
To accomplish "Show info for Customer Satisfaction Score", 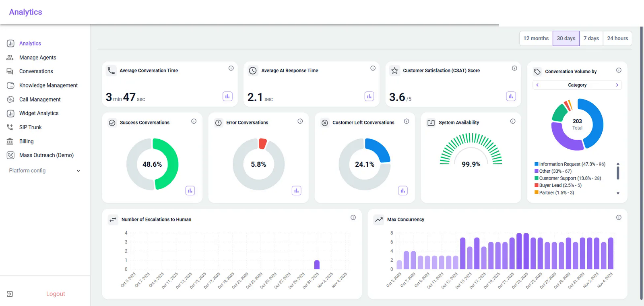I will [514, 68].
